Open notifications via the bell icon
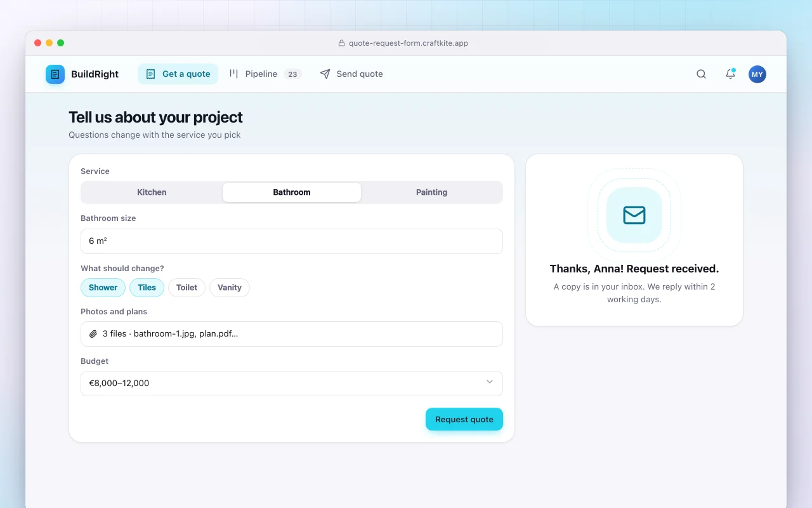Screen dimensions: 812x508 tap(730, 74)
